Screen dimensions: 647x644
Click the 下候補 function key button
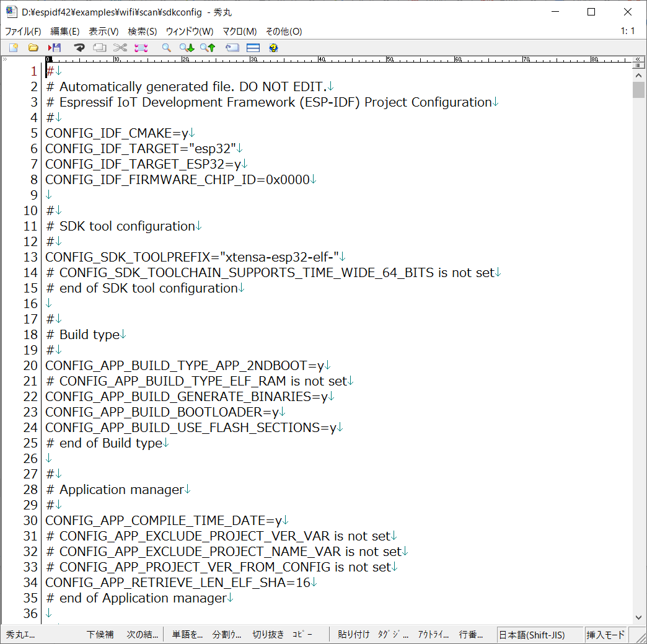[100, 635]
